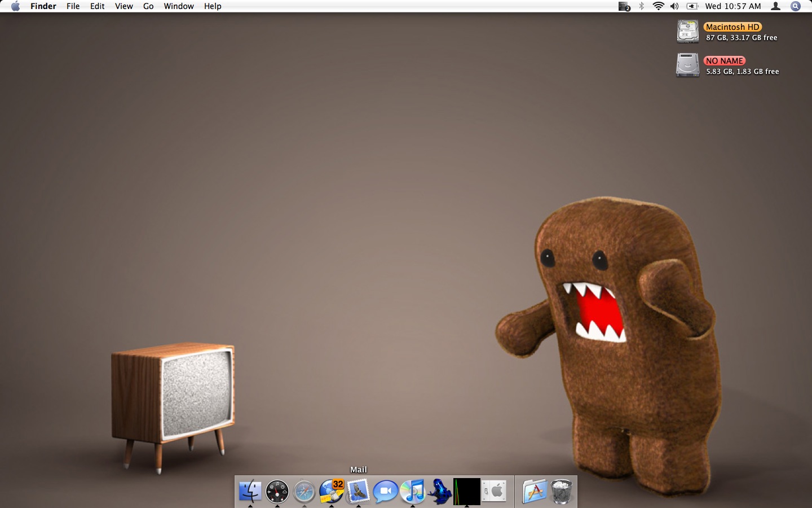Open the fast user switching menu
Screen dimensions: 812x508
point(776,6)
